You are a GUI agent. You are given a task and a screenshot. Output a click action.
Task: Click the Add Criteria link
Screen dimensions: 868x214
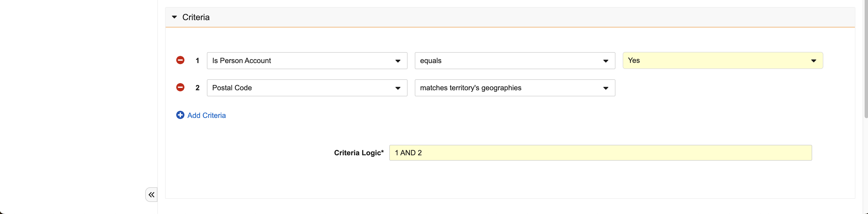click(206, 115)
